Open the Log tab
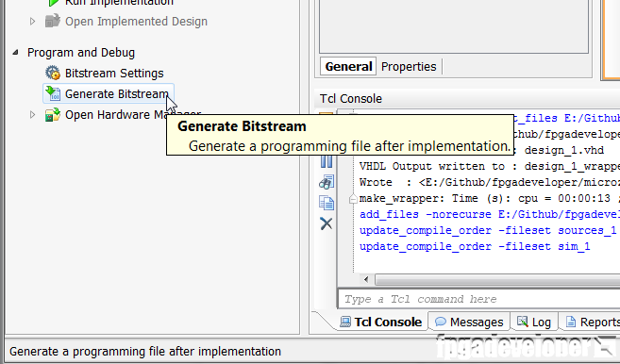This screenshot has width=620, height=364. click(534, 323)
